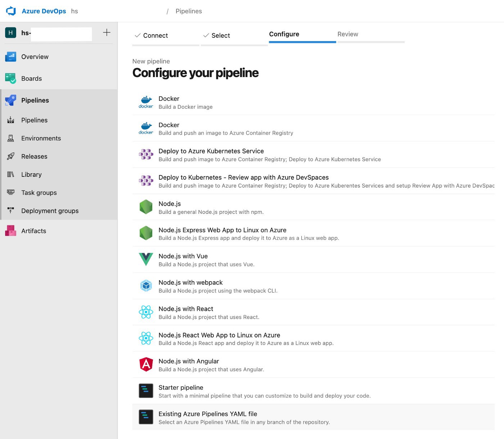
Task: Click the Pipelines sub-item factory icon
Action: 10,120
